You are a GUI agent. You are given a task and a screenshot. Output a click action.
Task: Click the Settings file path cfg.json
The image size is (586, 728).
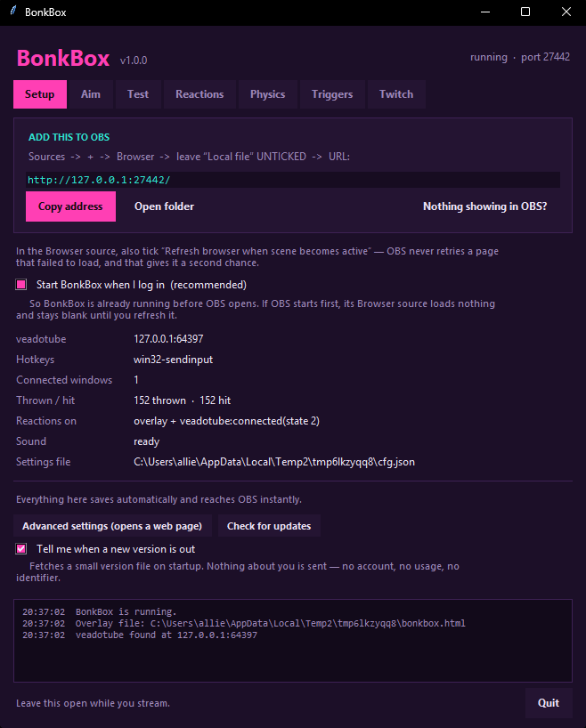point(274,462)
